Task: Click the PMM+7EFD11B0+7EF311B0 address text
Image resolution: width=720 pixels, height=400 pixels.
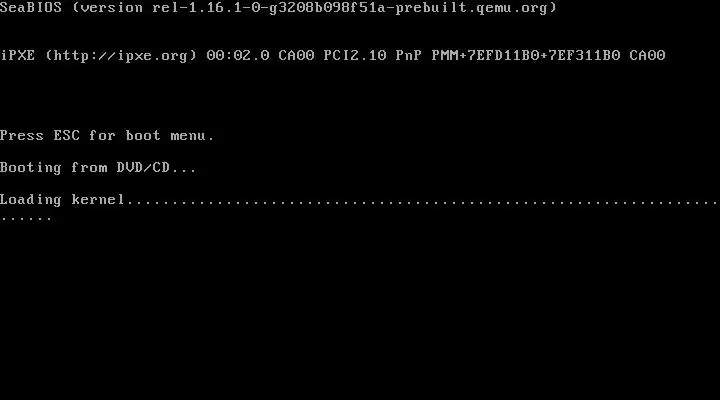Action: click(x=526, y=56)
